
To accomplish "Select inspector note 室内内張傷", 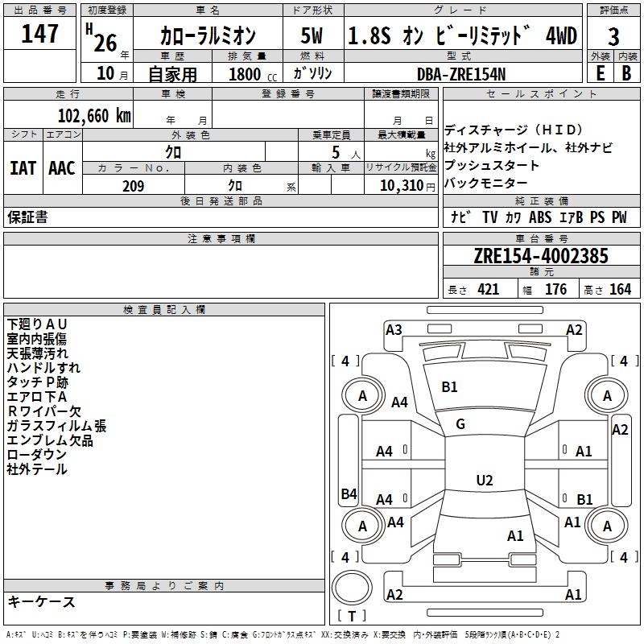I will (36, 339).
